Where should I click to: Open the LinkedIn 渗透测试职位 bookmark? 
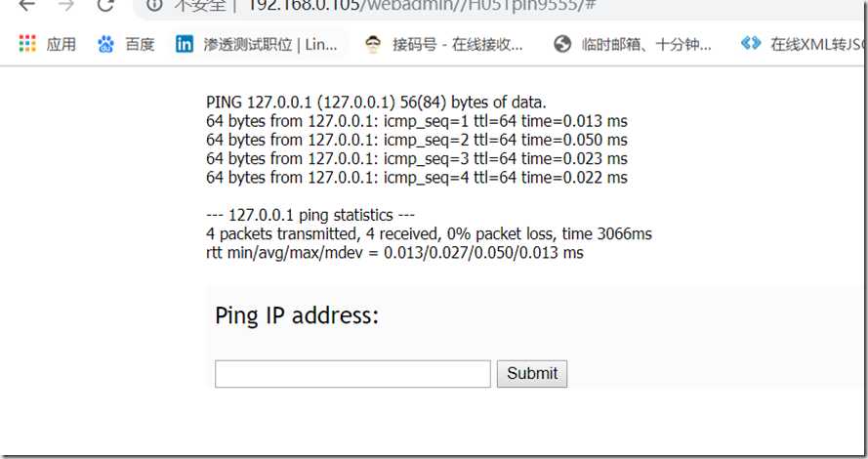[x=257, y=44]
